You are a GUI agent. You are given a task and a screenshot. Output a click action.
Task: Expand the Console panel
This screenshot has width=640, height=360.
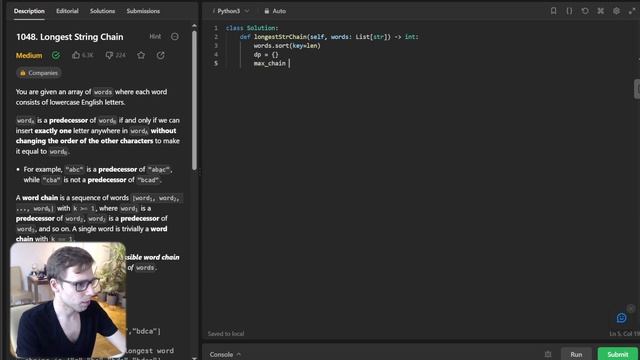tap(225, 354)
